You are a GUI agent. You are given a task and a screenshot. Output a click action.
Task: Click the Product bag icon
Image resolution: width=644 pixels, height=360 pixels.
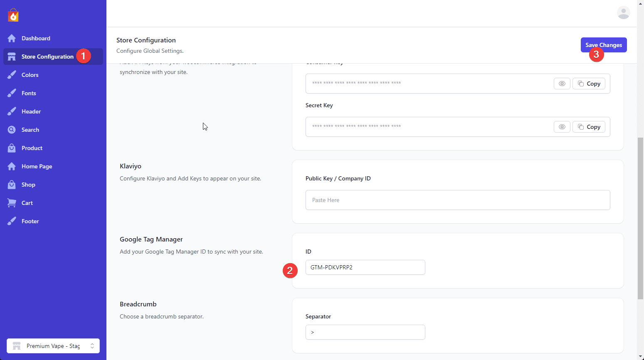[x=12, y=148]
